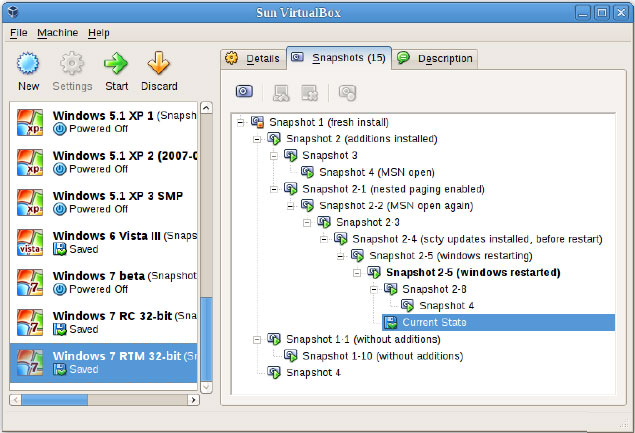Click the VirtualBox cube icon in title bar

(13, 12)
